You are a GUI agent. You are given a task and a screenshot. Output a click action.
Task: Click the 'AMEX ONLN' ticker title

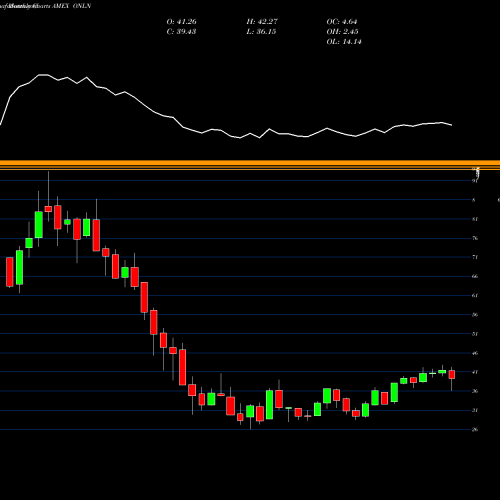click(72, 6)
